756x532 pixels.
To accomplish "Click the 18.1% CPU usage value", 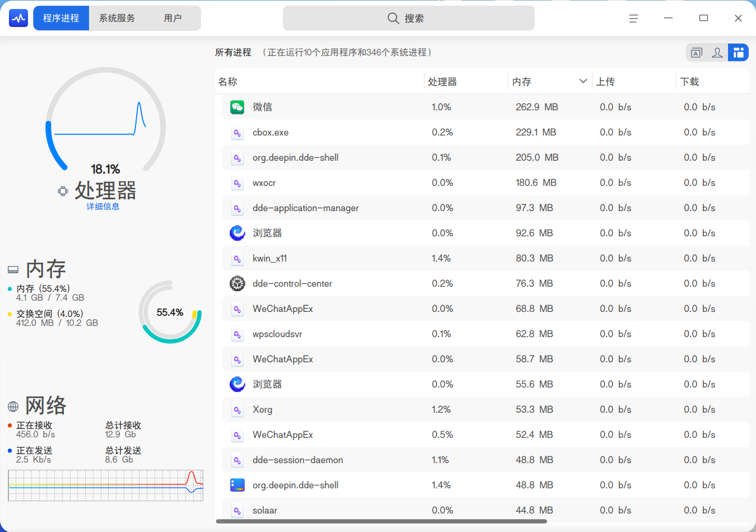I will click(105, 169).
